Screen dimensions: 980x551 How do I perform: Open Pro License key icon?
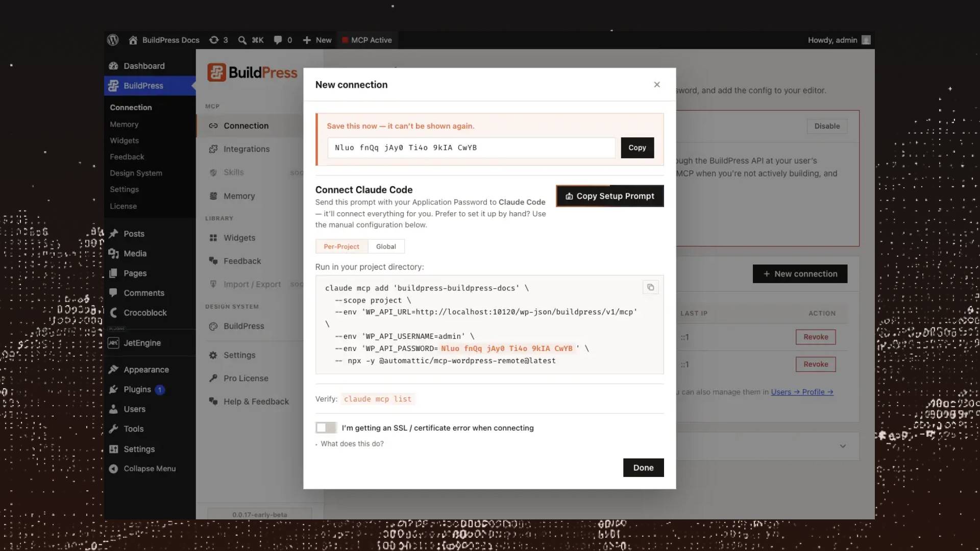tap(213, 378)
